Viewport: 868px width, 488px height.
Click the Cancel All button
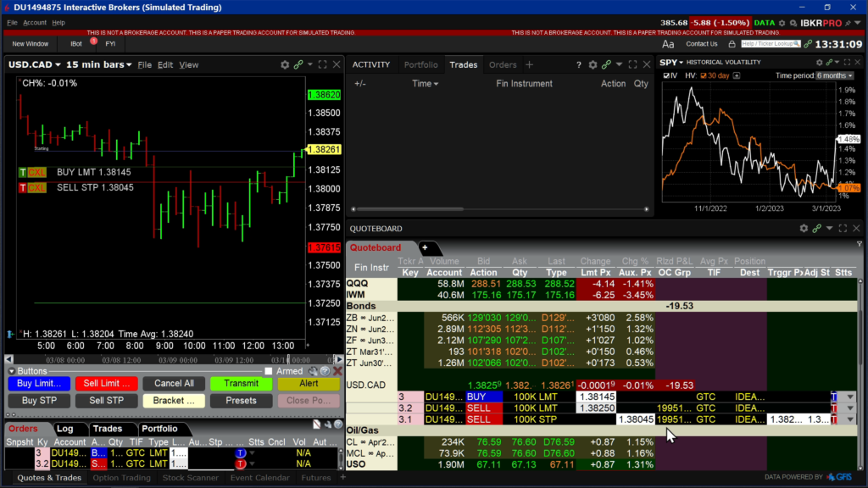[x=174, y=384]
